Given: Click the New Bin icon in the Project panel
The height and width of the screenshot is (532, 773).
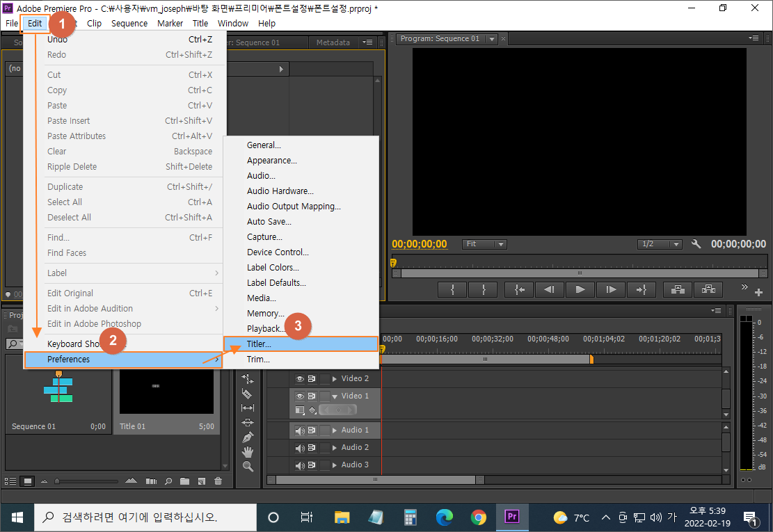Looking at the screenshot, I should coord(185,481).
